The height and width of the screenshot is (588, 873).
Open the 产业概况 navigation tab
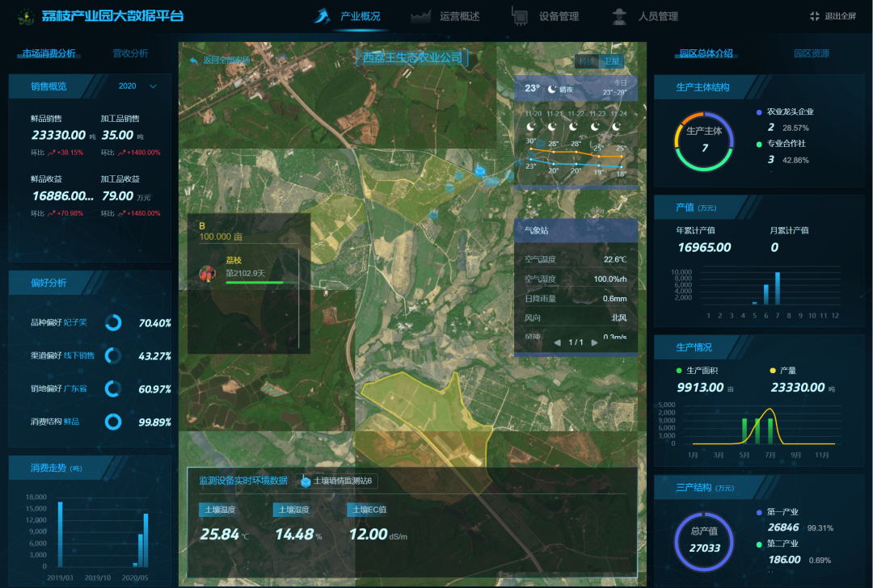coord(348,16)
